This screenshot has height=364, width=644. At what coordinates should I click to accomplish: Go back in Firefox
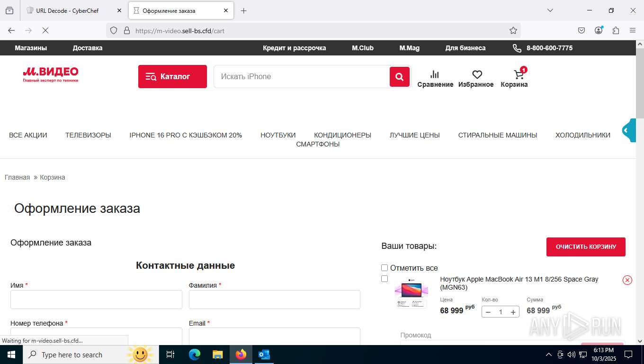11,30
